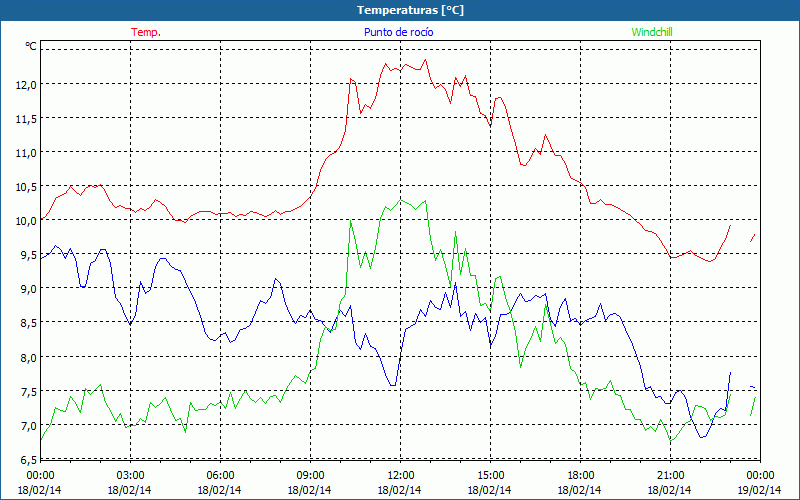
Task: Select the blue Punto de rocío legend label
Action: tap(398, 32)
